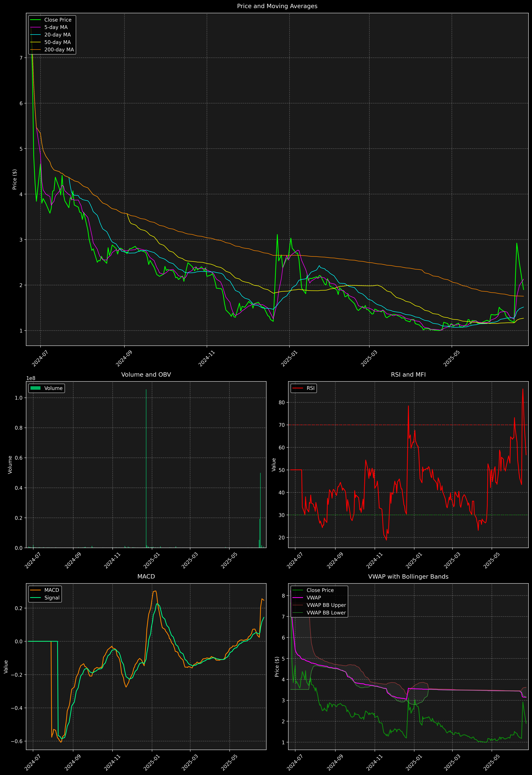Click the 'VWAP with Bollinger Bands' chart title
This screenshot has width=532, height=775.
point(408,577)
